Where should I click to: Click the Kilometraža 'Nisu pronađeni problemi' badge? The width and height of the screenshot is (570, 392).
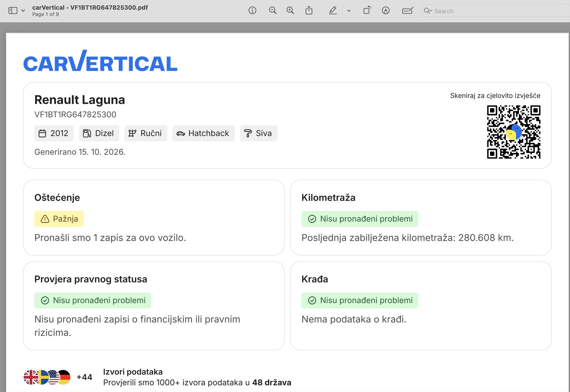[x=360, y=219]
